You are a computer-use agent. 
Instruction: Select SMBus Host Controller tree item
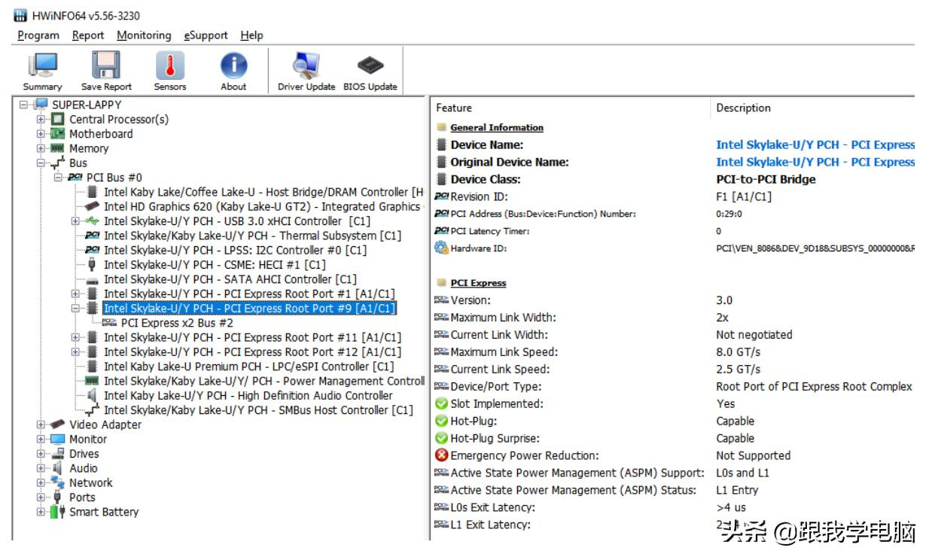point(258,410)
